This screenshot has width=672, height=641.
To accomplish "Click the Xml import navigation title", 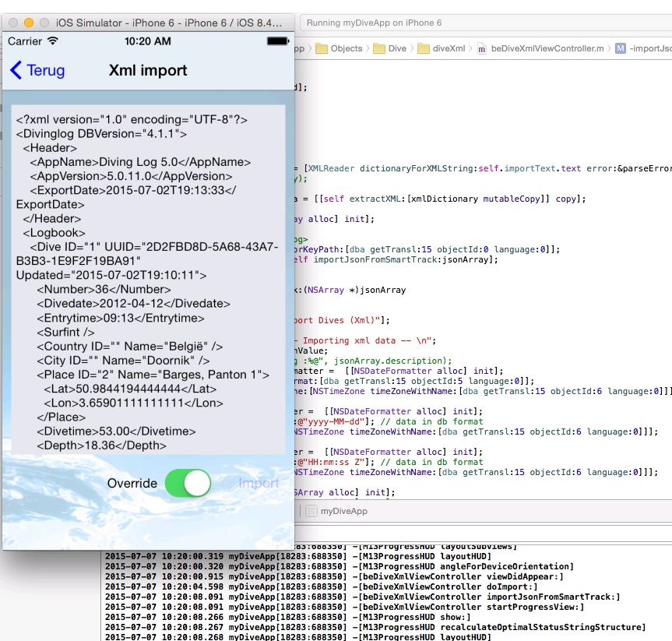I will click(148, 70).
